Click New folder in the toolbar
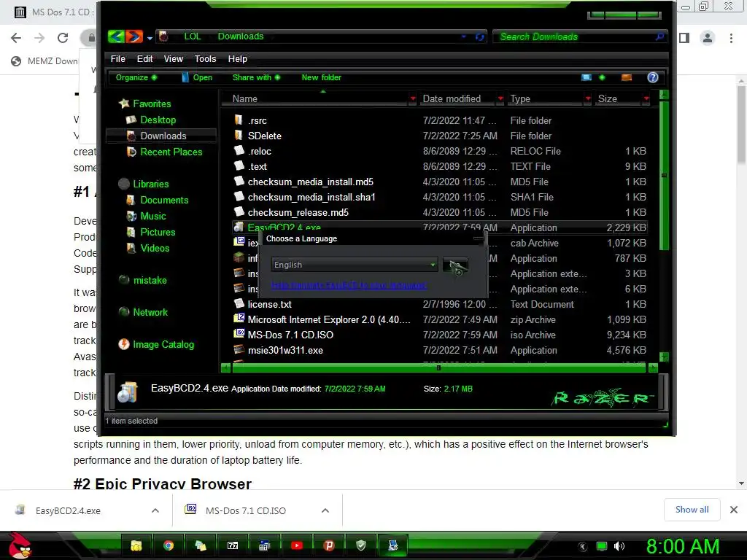The width and height of the screenshot is (747, 560). pyautogui.click(x=321, y=77)
